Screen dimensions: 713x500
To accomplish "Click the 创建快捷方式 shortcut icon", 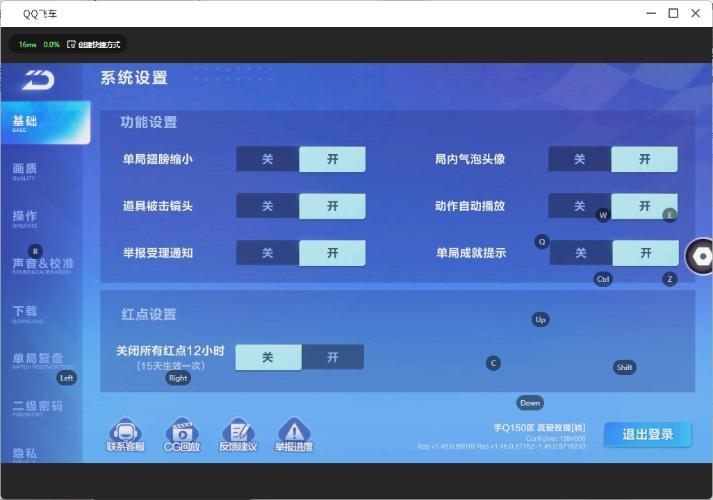I will pos(72,45).
